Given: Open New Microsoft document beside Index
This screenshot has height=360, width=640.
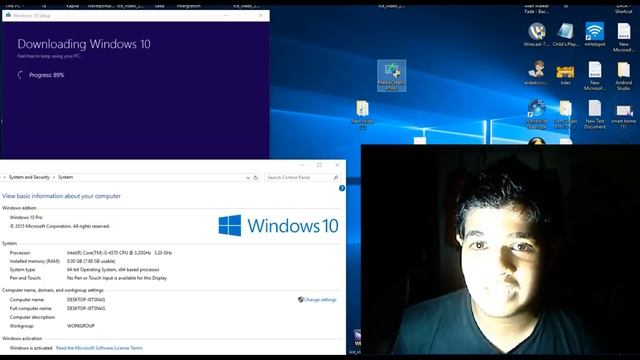Looking at the screenshot, I should pyautogui.click(x=595, y=76).
